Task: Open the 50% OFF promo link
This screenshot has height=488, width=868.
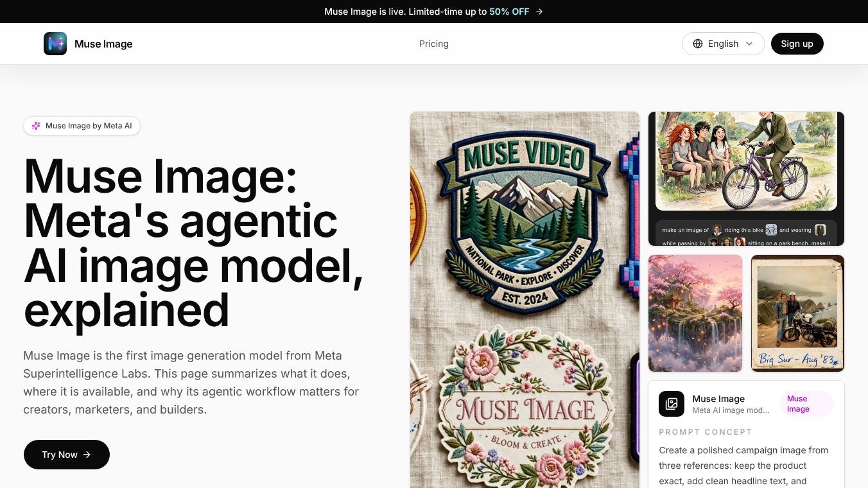Action: [x=509, y=12]
